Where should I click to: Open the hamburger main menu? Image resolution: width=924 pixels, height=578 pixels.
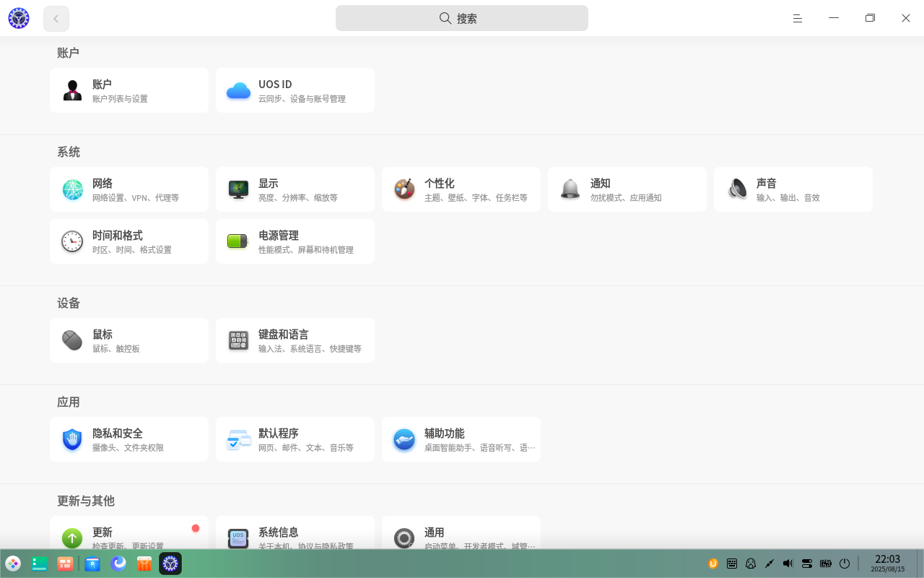(798, 18)
